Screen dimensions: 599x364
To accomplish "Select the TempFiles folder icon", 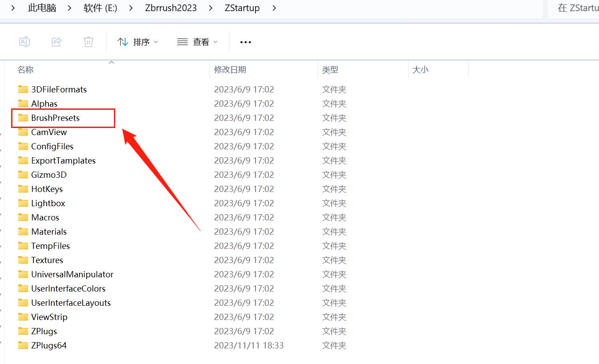I will (23, 246).
